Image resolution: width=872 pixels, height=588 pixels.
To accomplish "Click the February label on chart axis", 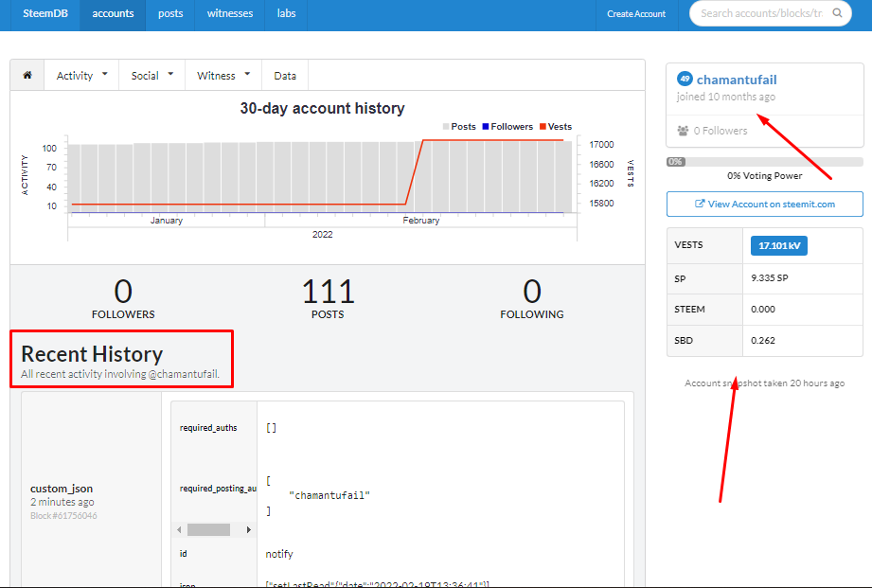I will point(421,221).
